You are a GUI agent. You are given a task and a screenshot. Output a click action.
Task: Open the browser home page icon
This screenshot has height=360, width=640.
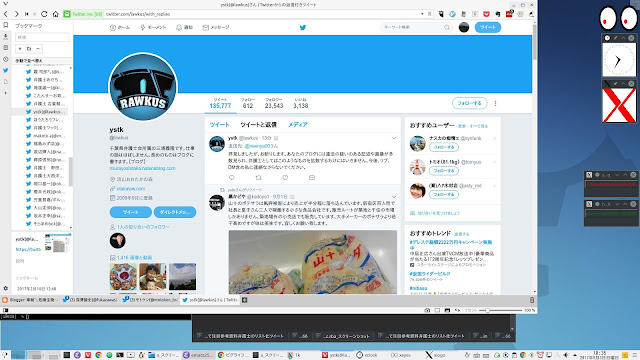(x=56, y=14)
